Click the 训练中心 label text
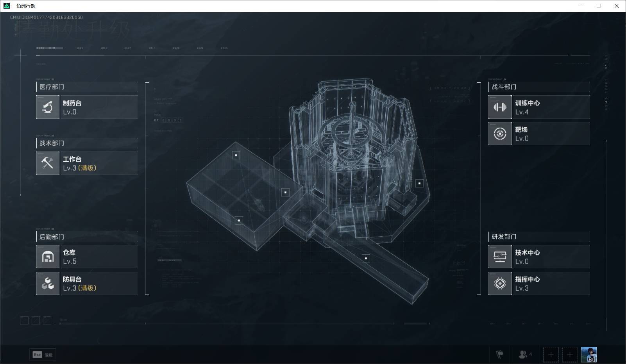626x364 pixels. tap(528, 103)
